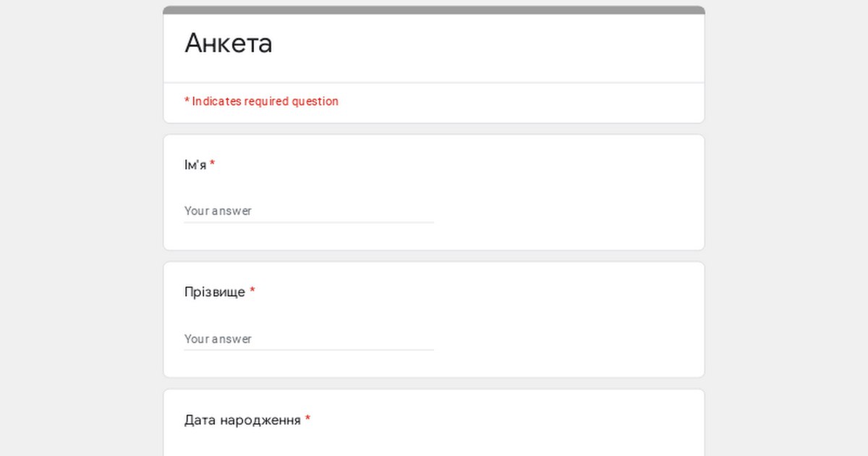Screen dimensions: 868x456
Task: Click empty space right of the "Прізвище" answer field
Action: (564, 339)
